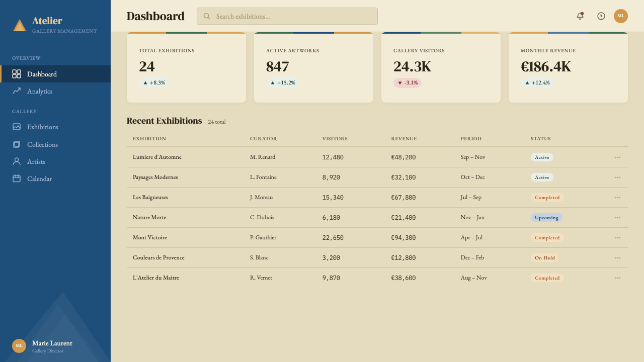644x362 pixels.
Task: Click the help question mark icon
Action: (x=601, y=16)
